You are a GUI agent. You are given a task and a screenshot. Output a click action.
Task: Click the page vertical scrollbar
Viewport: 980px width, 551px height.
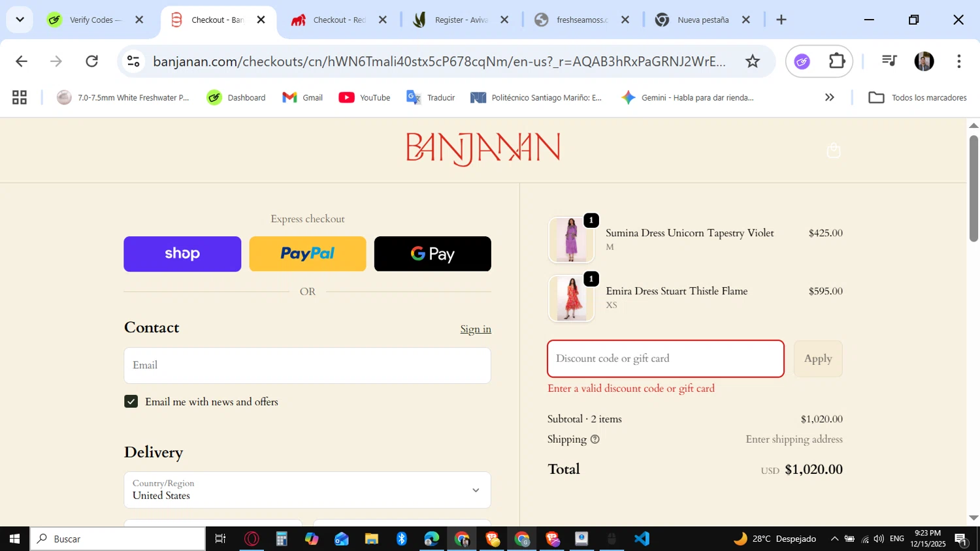coord(973,189)
